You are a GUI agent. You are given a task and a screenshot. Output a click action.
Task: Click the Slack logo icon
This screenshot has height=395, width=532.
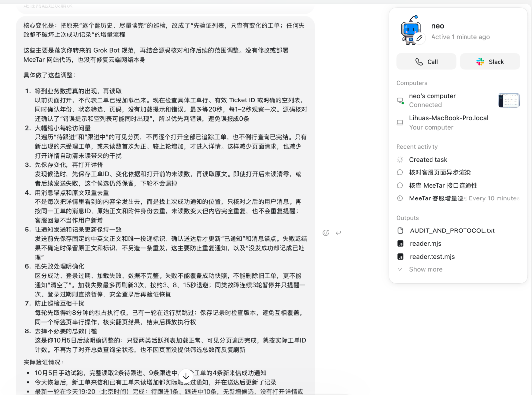tap(480, 62)
